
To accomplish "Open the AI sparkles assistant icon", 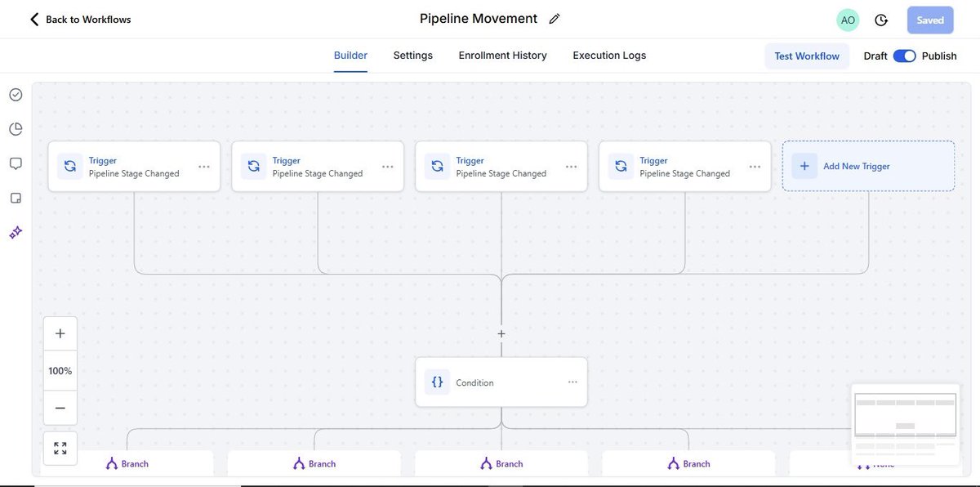I will click(x=15, y=231).
